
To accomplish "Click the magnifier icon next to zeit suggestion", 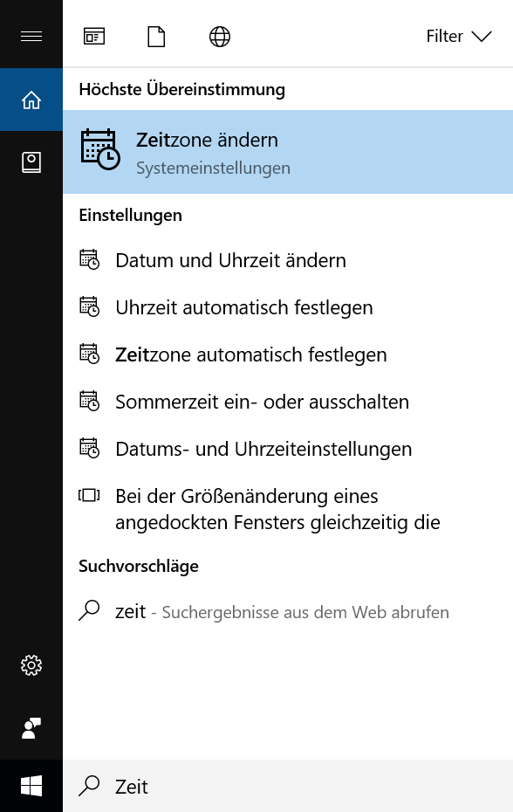I will (88, 611).
